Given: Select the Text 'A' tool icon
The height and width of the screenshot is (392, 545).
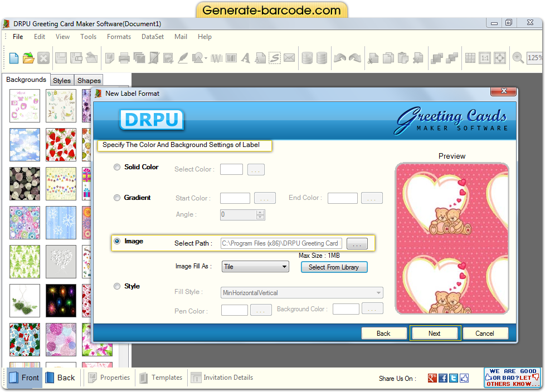Looking at the screenshot, I should pyautogui.click(x=246, y=58).
